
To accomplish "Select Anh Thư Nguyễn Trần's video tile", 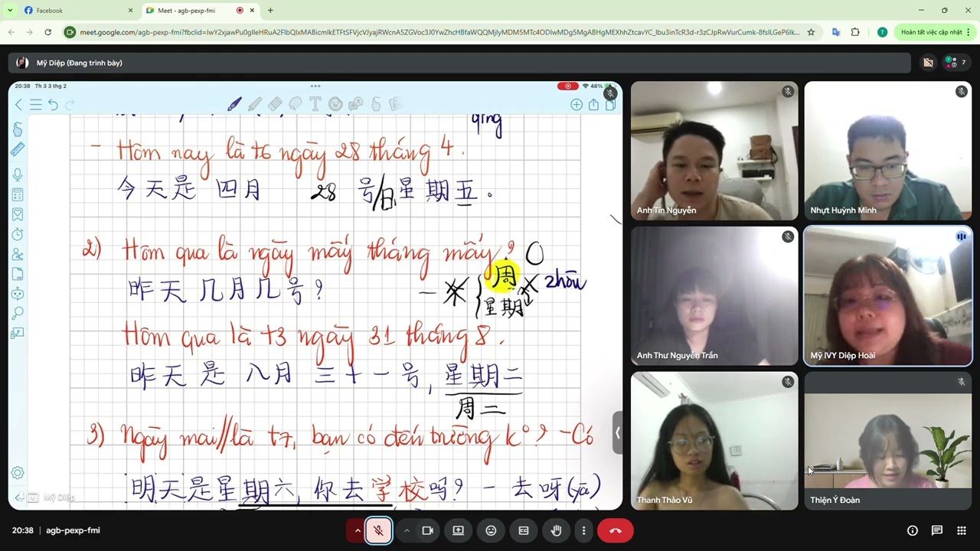I will (x=714, y=295).
